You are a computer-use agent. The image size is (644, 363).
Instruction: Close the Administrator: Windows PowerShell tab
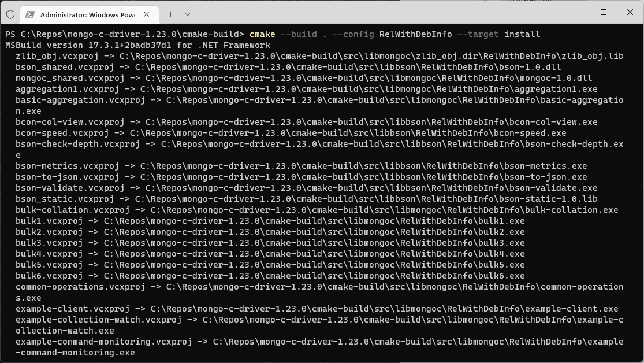click(x=147, y=14)
